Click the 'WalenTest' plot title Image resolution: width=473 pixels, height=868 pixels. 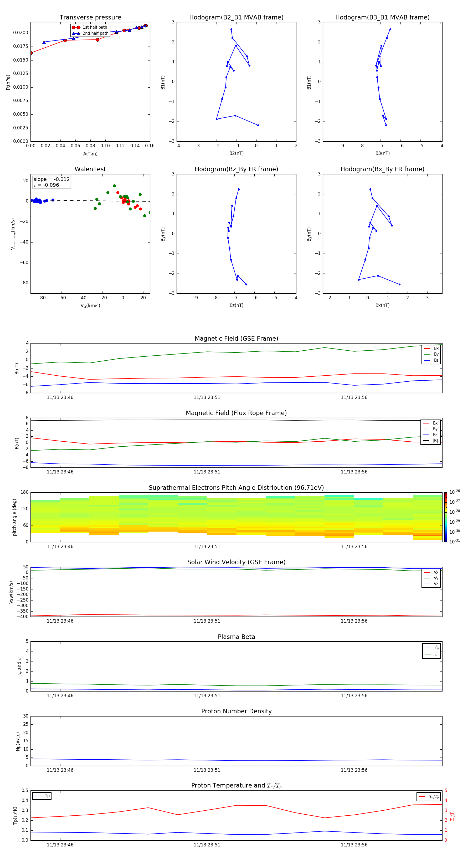pyautogui.click(x=90, y=169)
